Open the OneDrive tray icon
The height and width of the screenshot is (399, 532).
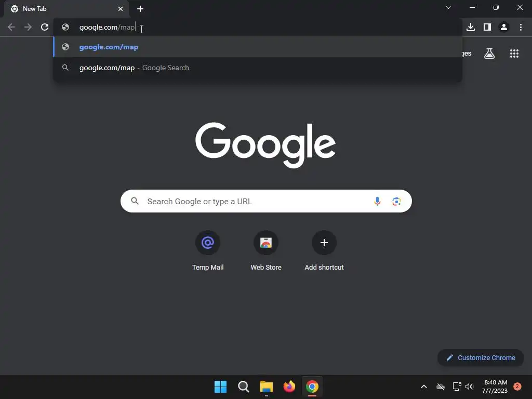coord(441,387)
